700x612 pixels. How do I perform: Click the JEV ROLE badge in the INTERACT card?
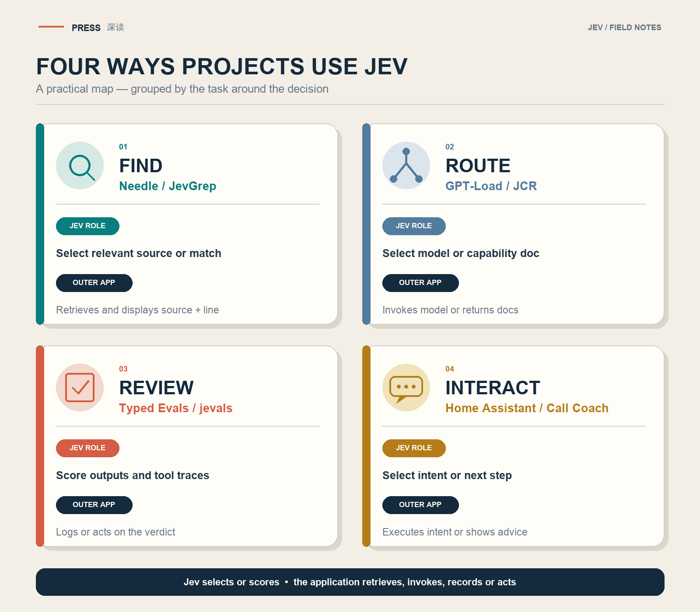(x=414, y=448)
